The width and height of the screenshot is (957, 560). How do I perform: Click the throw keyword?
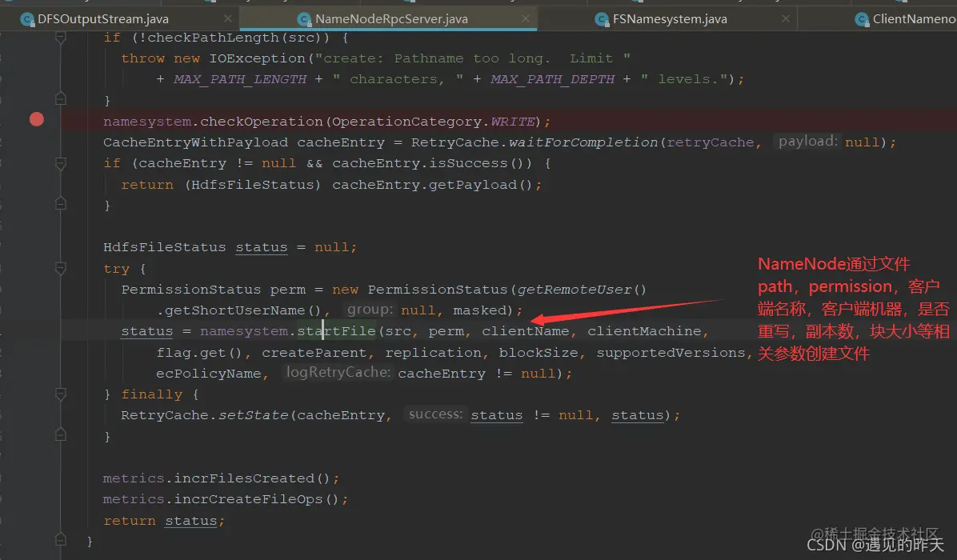pos(142,58)
